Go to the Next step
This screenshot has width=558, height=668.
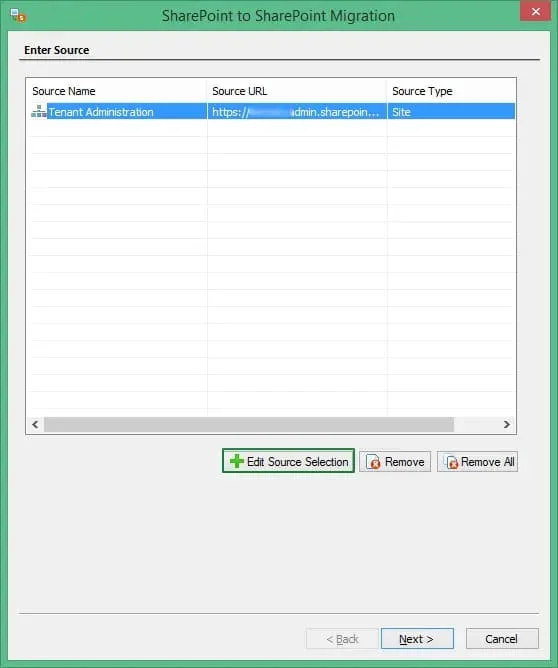pyautogui.click(x=417, y=639)
